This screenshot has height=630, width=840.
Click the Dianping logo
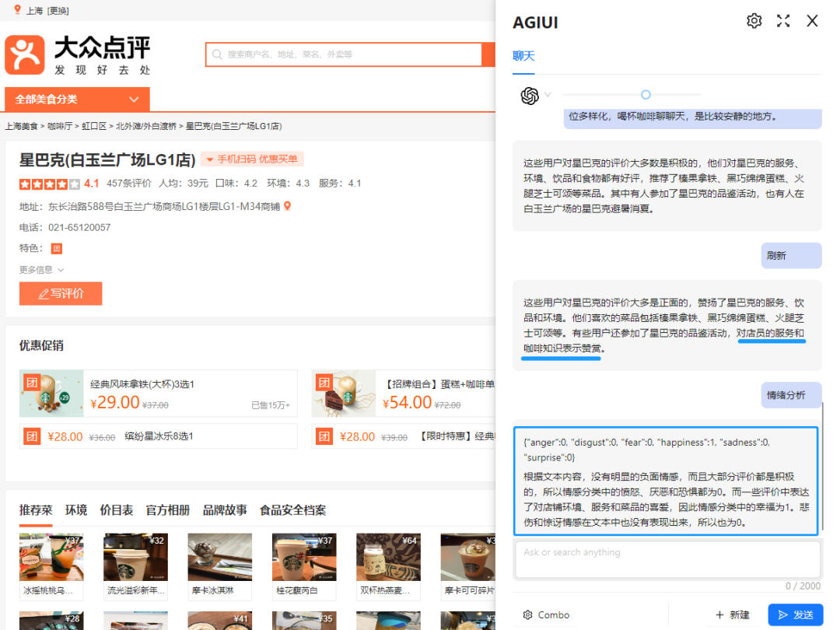[x=79, y=55]
